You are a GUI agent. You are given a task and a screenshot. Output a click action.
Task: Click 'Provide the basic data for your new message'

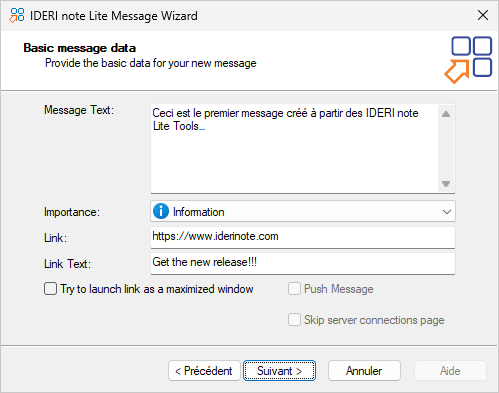151,63
